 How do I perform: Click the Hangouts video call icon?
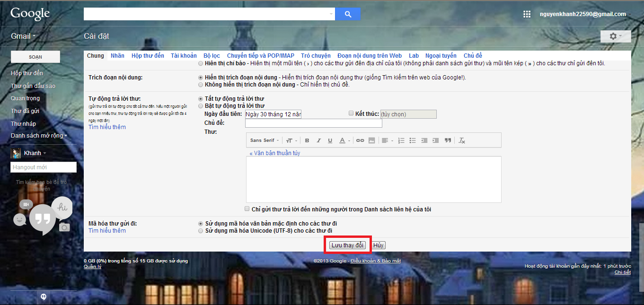point(26,204)
